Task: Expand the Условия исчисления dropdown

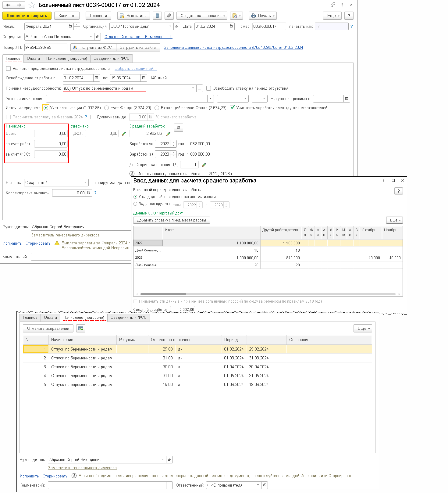Action: coord(210,99)
